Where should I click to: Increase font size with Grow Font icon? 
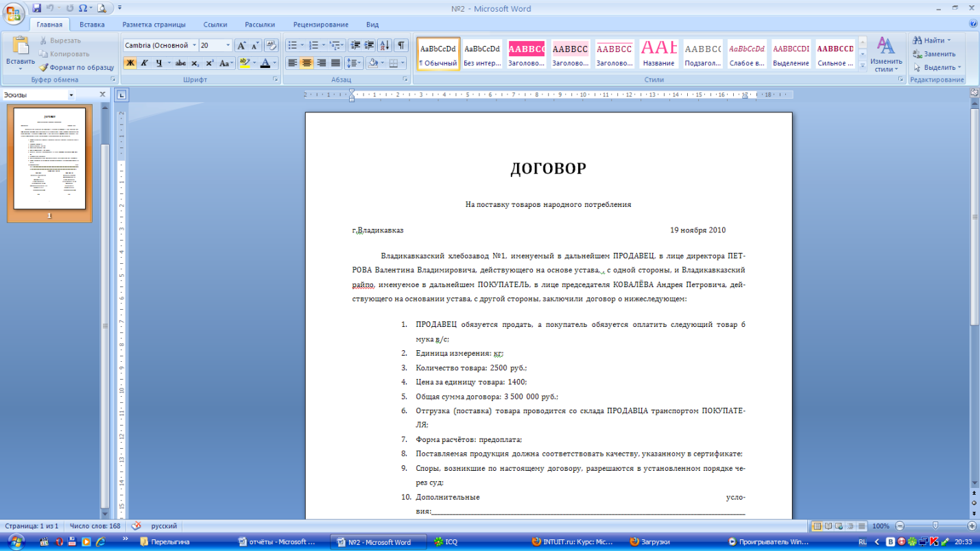tap(241, 45)
